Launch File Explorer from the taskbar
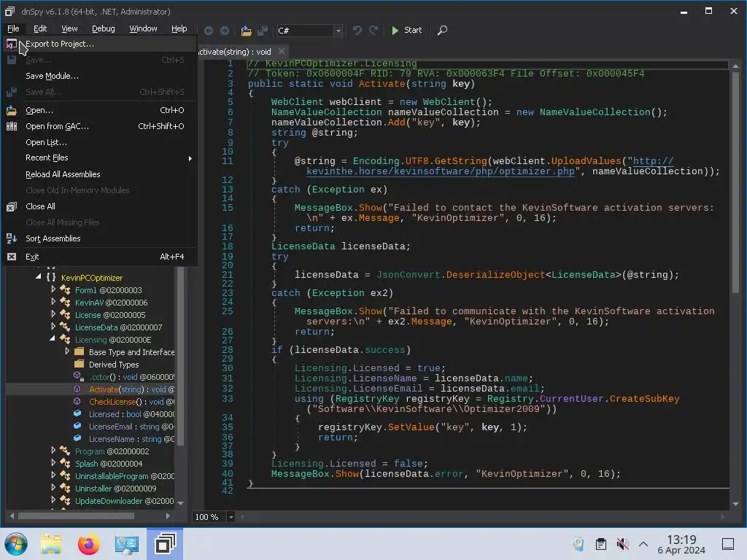 [51, 544]
